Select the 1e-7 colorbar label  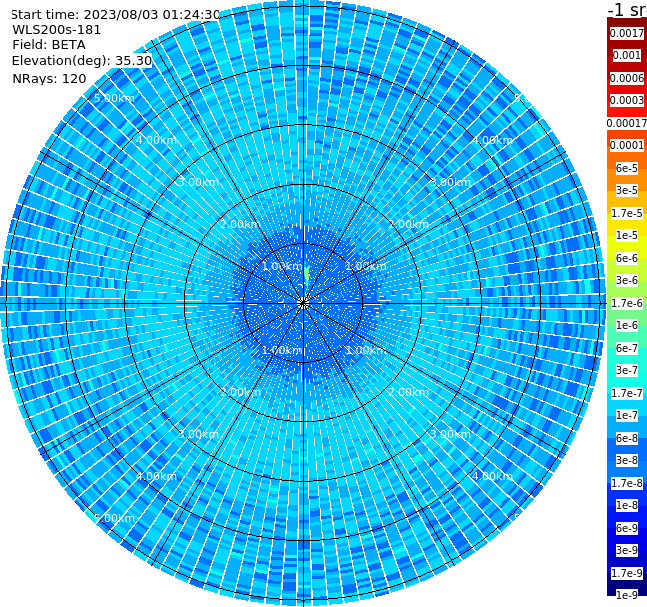627,415
